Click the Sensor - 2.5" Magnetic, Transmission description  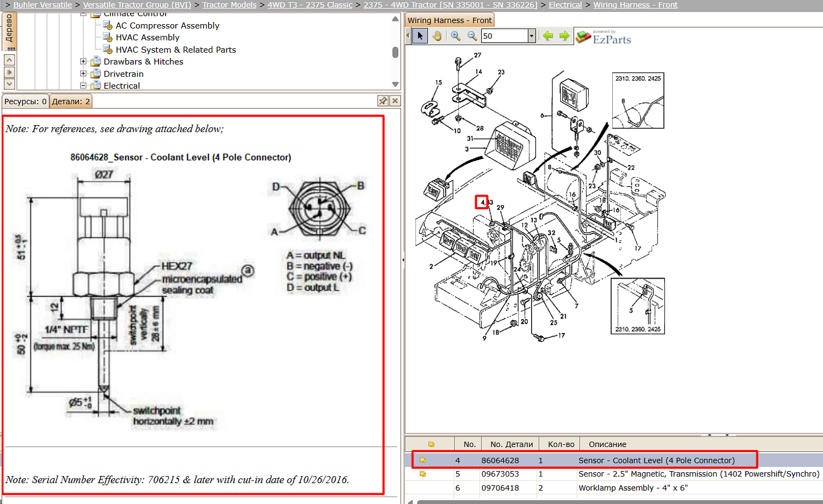click(699, 474)
